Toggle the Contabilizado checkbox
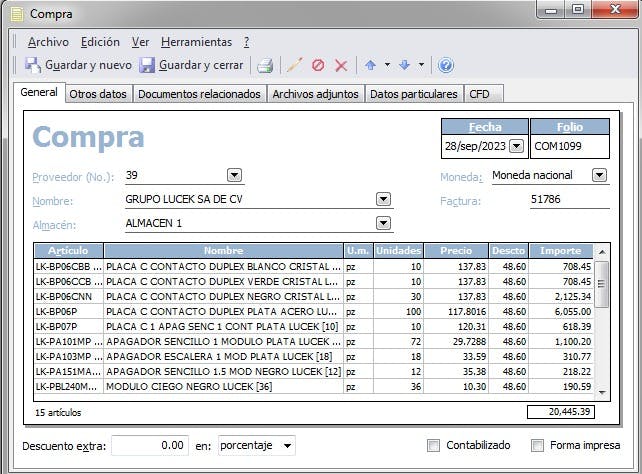The image size is (642, 474). point(433,445)
